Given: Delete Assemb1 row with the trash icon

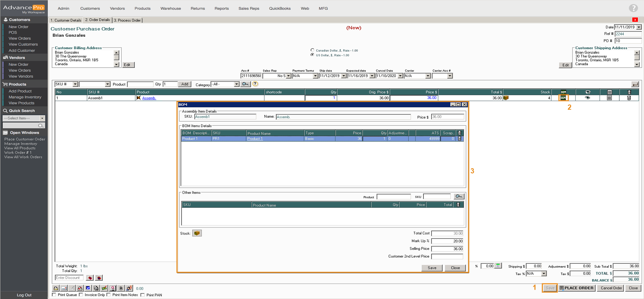Looking at the screenshot, I should [629, 98].
